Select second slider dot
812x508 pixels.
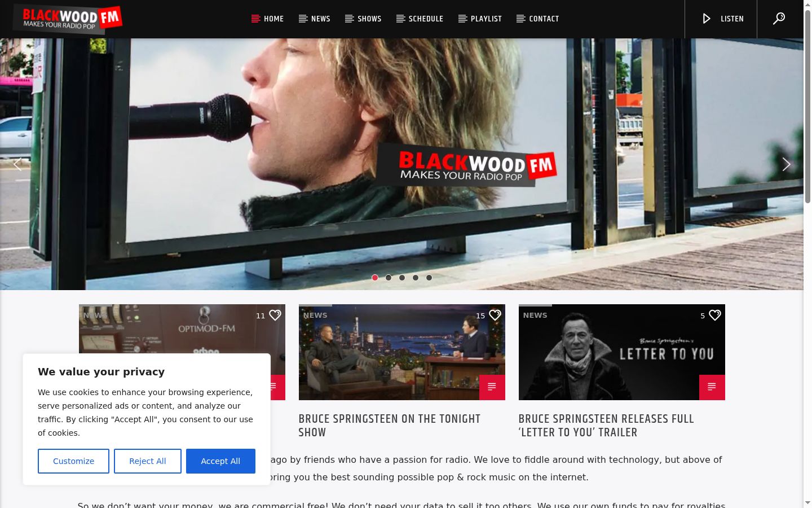pos(389,278)
